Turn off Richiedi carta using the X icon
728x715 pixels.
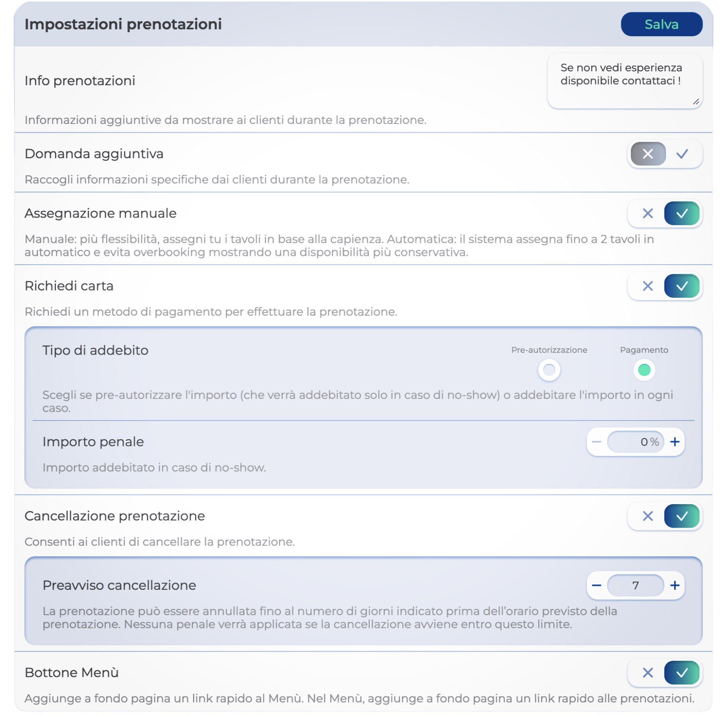click(647, 286)
